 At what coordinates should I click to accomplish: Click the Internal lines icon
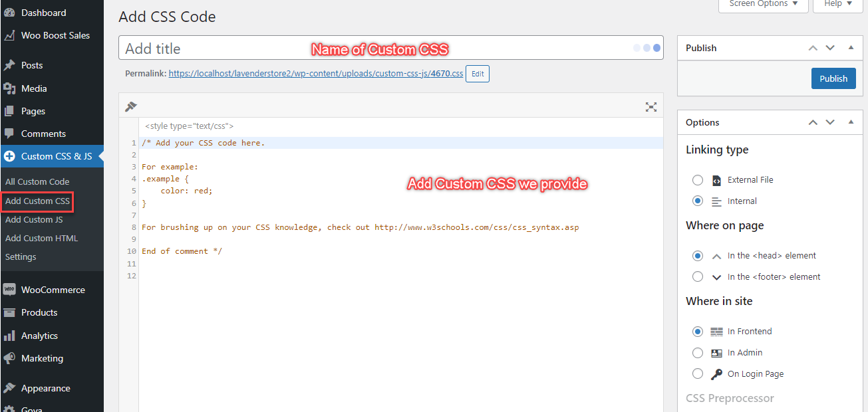coord(716,201)
